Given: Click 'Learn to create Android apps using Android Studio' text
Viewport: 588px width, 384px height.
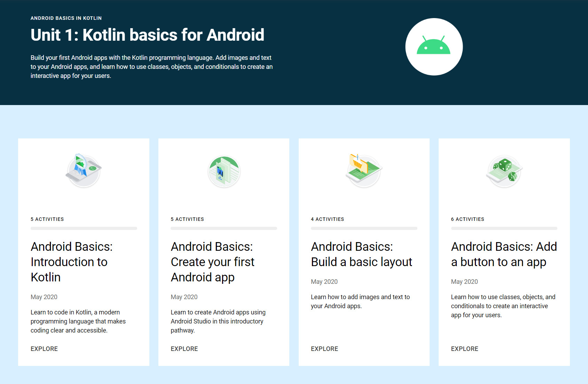Looking at the screenshot, I should click(218, 321).
